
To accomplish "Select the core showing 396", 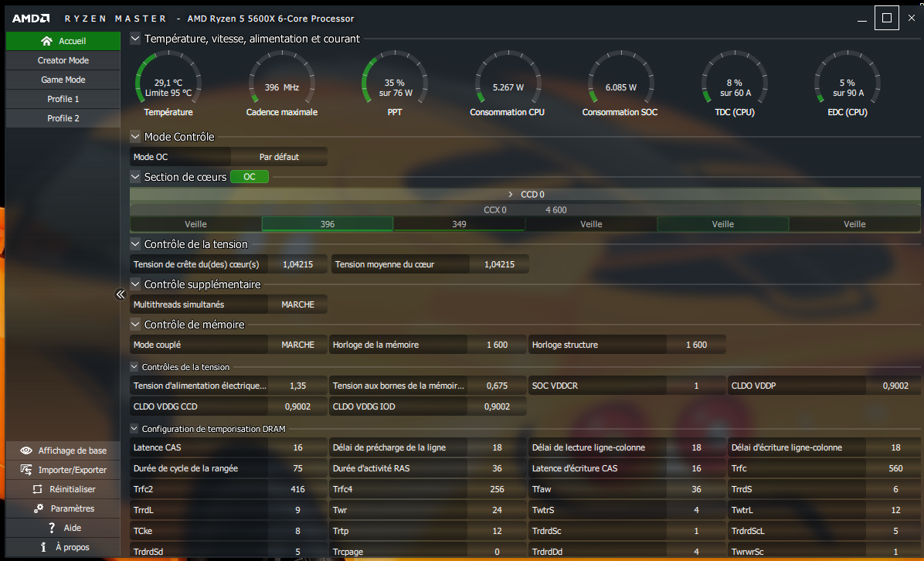I will pyautogui.click(x=328, y=224).
